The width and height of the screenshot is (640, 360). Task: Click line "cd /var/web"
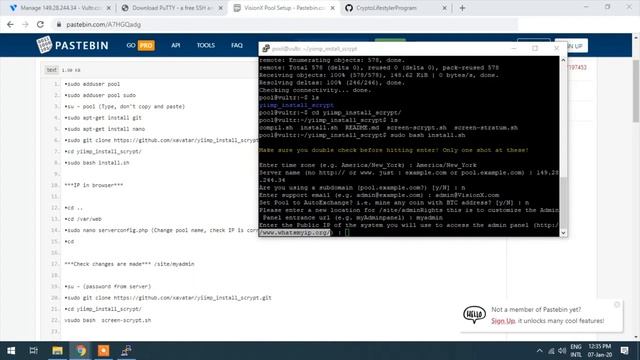(x=83, y=219)
